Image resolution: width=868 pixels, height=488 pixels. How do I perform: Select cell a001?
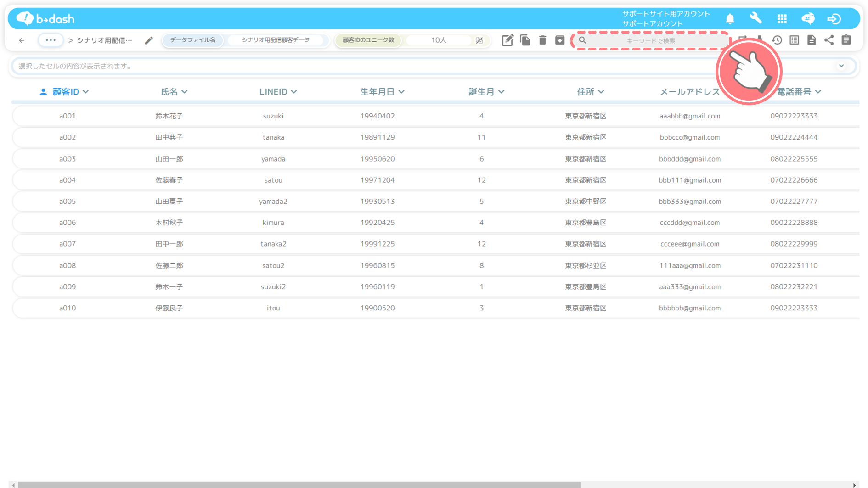click(x=67, y=116)
